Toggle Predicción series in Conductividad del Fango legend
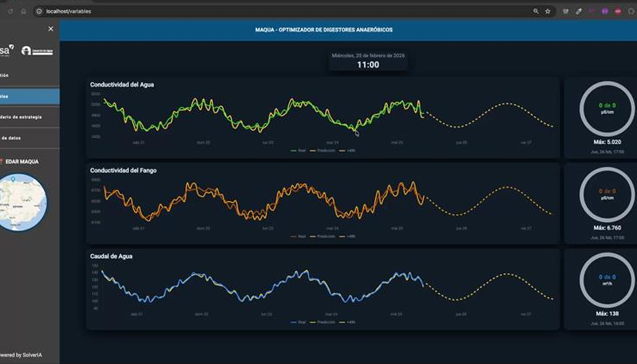The height and width of the screenshot is (364, 637). click(x=323, y=236)
